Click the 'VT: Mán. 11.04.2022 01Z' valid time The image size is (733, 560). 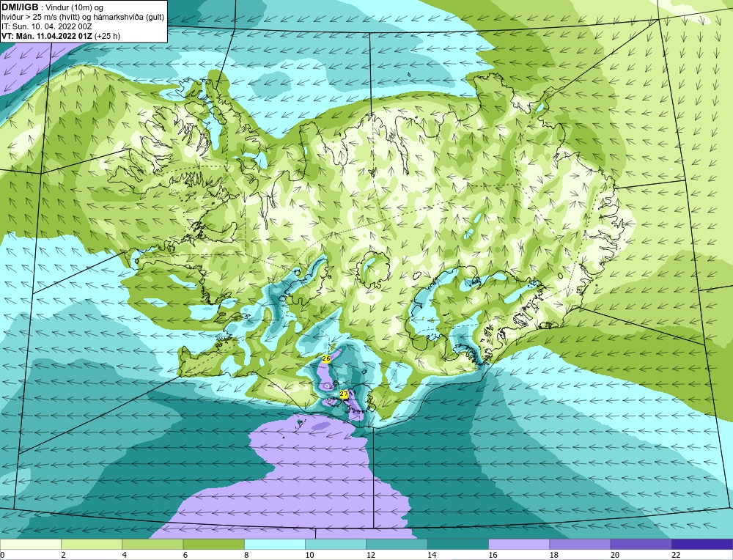click(x=47, y=36)
